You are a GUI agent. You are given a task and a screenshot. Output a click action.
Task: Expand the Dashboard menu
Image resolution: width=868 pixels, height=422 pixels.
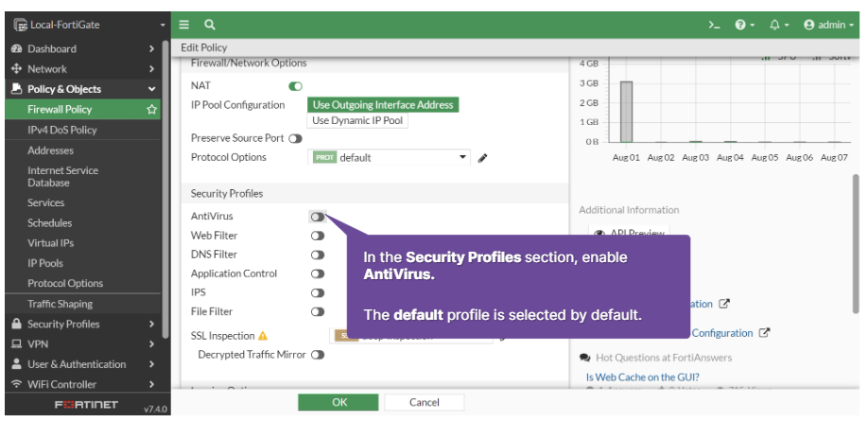tap(83, 49)
